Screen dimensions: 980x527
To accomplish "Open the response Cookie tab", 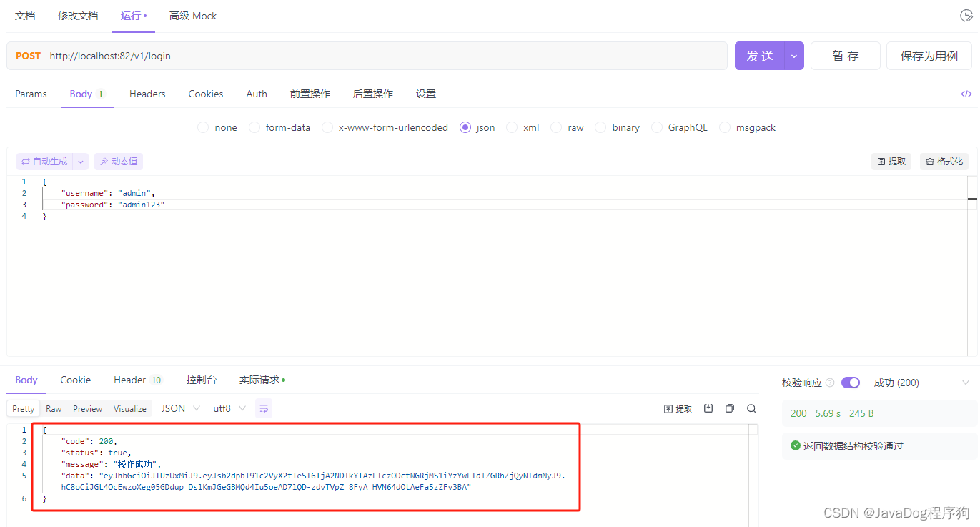I will tap(76, 380).
